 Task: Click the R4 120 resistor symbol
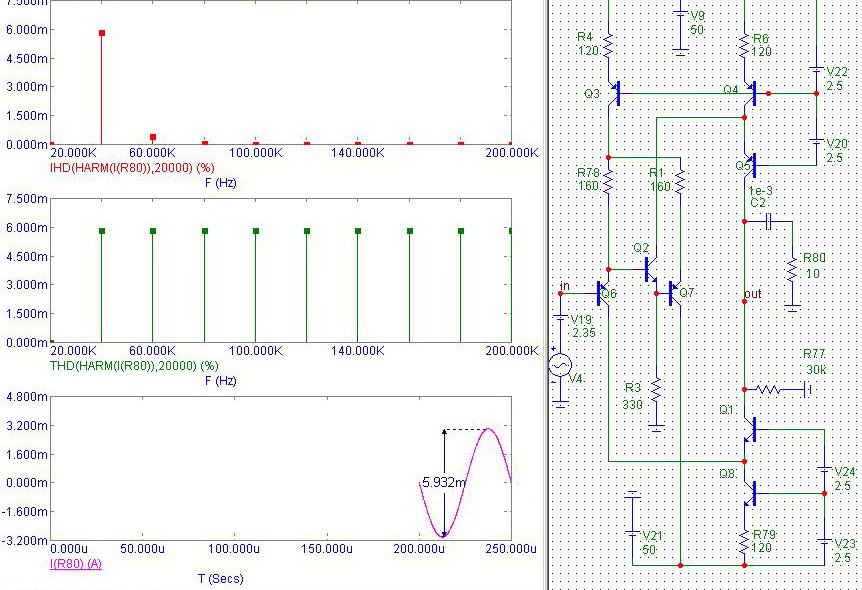[x=608, y=44]
